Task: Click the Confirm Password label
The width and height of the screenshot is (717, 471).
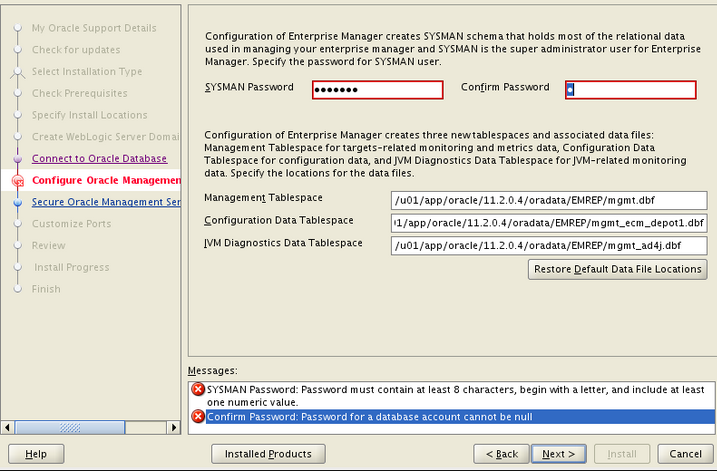Action: point(505,87)
